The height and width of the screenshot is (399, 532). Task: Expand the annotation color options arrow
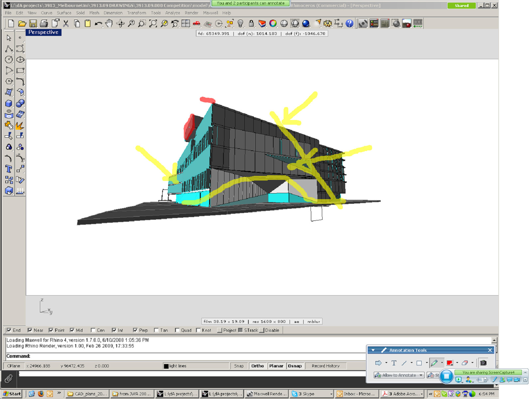(x=457, y=363)
